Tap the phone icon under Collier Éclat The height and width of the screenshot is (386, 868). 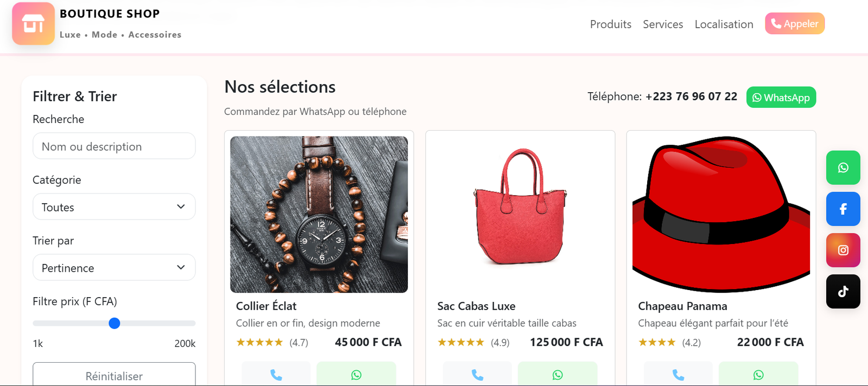tap(276, 374)
